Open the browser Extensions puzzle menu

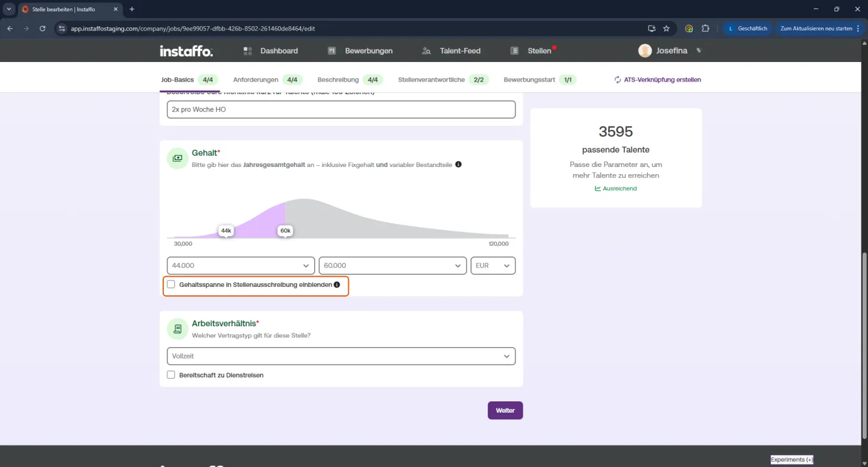tap(706, 28)
